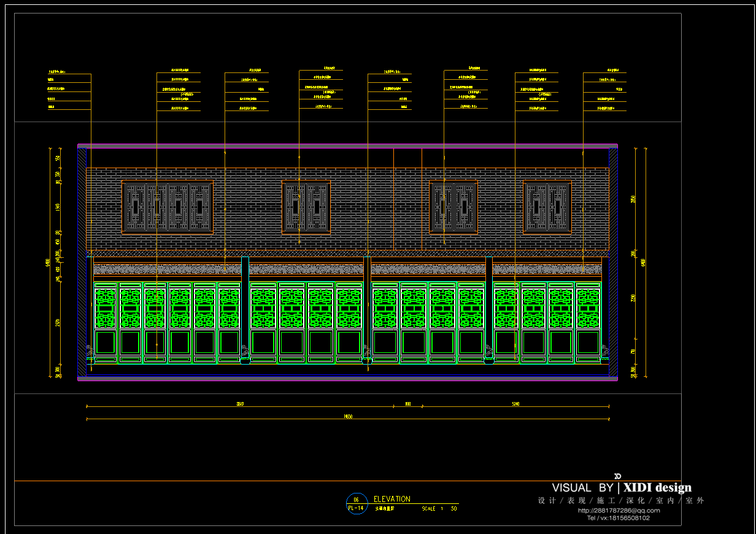Click the rightmost green lattice door panel
Image resolution: width=756 pixels, height=534 pixels.
tap(588, 322)
